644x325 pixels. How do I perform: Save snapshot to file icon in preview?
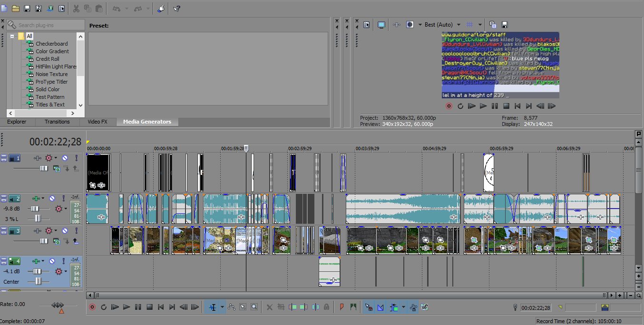[x=505, y=25]
